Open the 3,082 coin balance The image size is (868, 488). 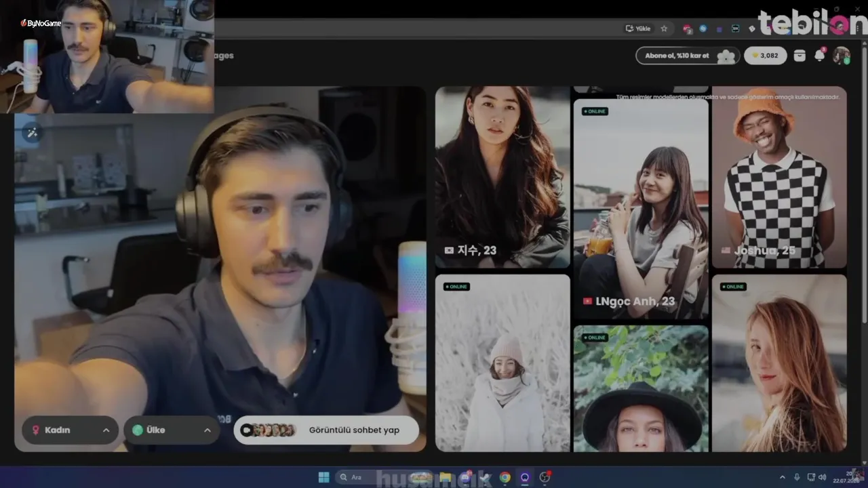point(766,56)
